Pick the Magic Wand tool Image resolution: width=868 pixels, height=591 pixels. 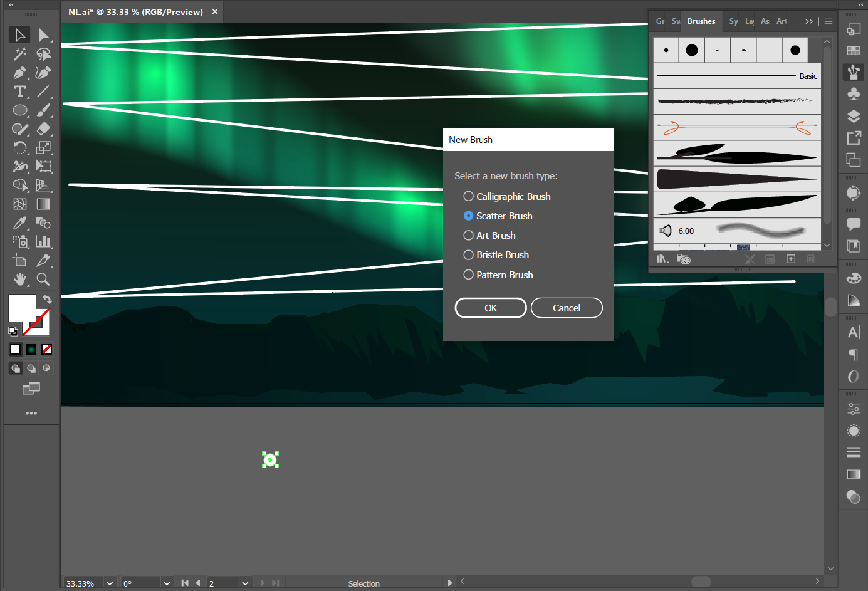click(x=20, y=54)
